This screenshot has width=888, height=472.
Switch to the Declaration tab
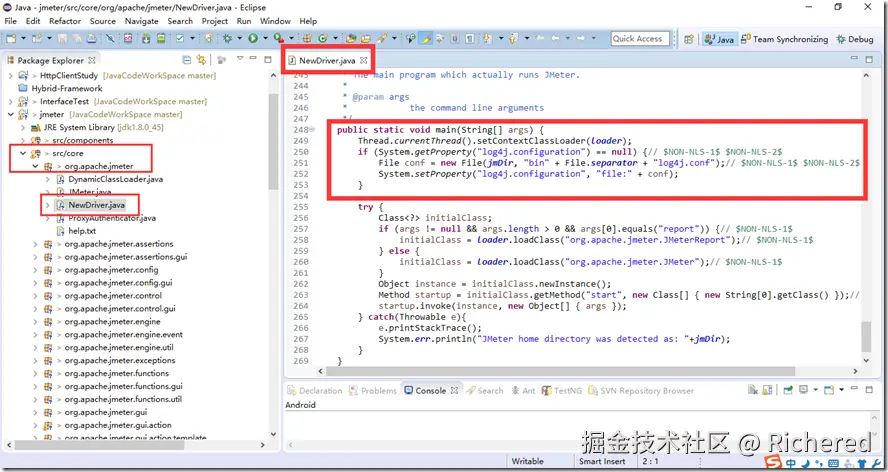click(315, 391)
